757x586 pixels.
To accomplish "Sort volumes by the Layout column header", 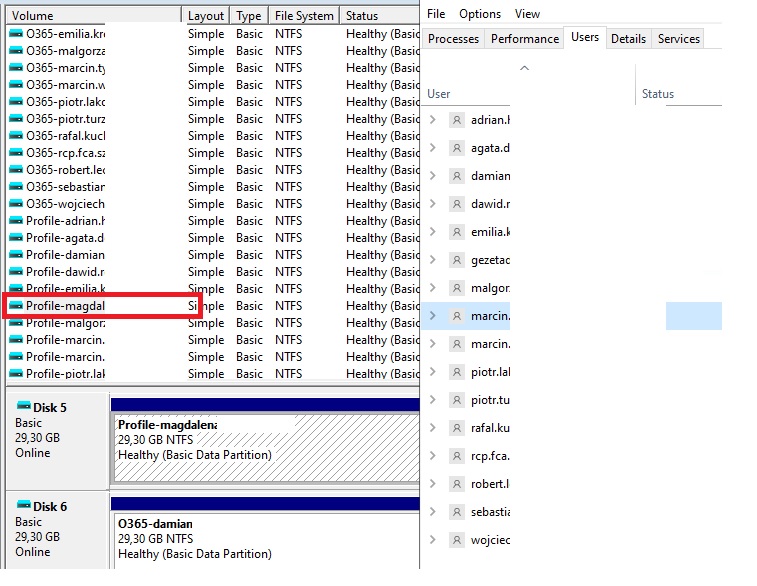I will pyautogui.click(x=206, y=15).
